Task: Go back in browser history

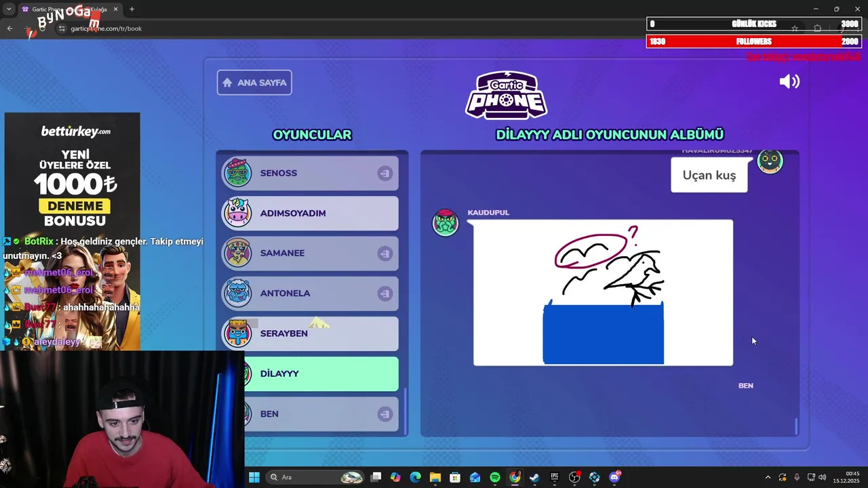Action: 9,28
